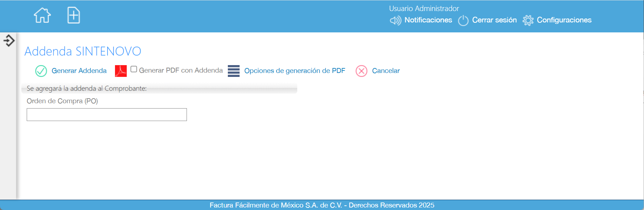Screen dimensions: 644x210
Task: Click the Configuraciones gear icon
Action: click(x=528, y=20)
